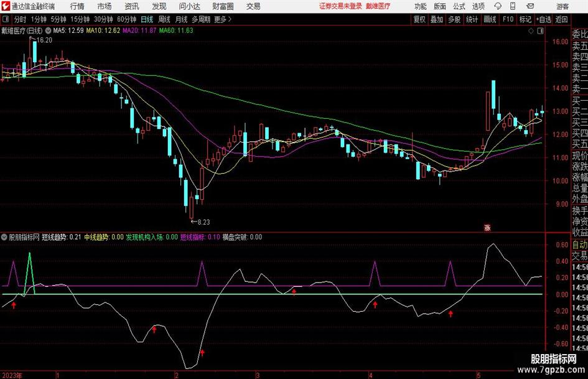
Task: Click the 2023年 date axis label
Action: click(x=12, y=375)
